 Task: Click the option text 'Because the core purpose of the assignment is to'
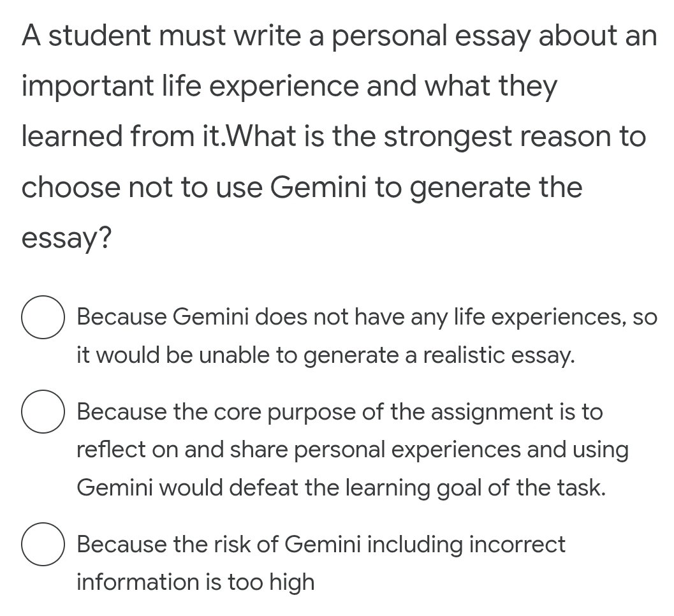339,412
